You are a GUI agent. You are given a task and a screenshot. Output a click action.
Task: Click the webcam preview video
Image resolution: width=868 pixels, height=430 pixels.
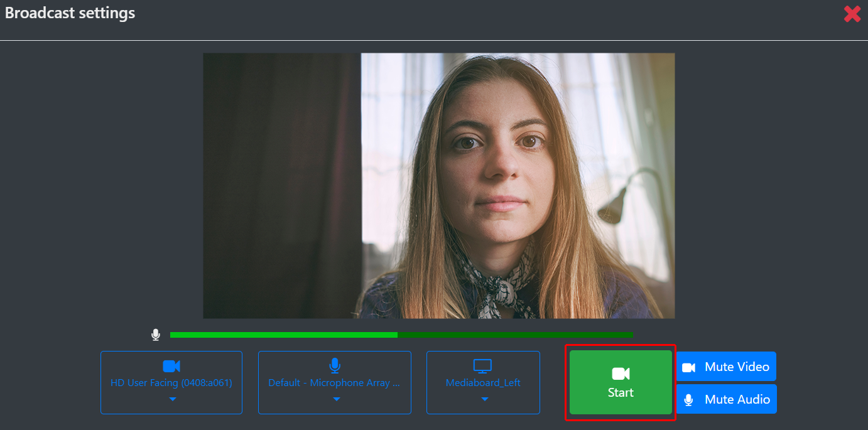point(439,186)
